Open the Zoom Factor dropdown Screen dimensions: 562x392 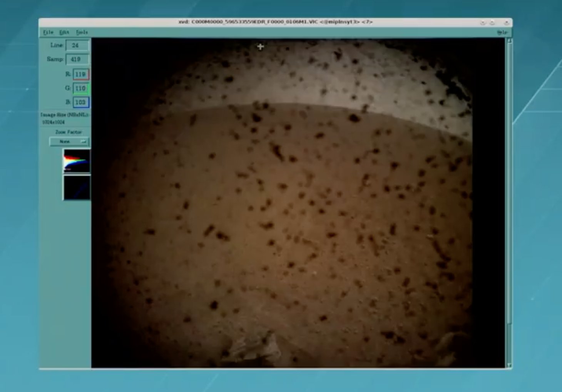point(69,142)
